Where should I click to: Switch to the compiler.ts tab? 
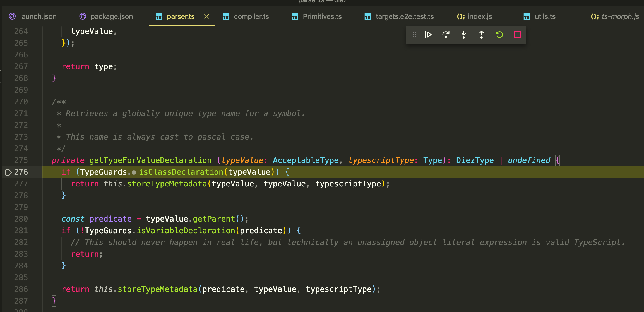point(251,16)
